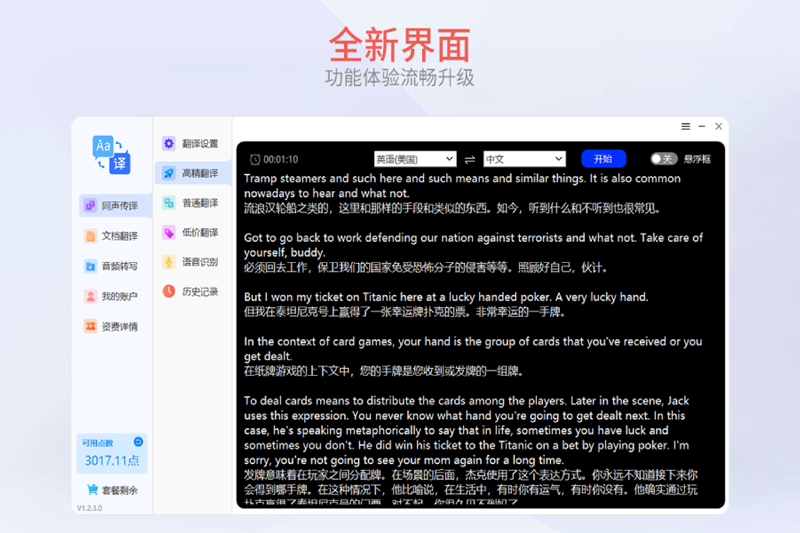Click the 翻译设置 gear icon
The width and height of the screenshot is (800, 533).
169,144
